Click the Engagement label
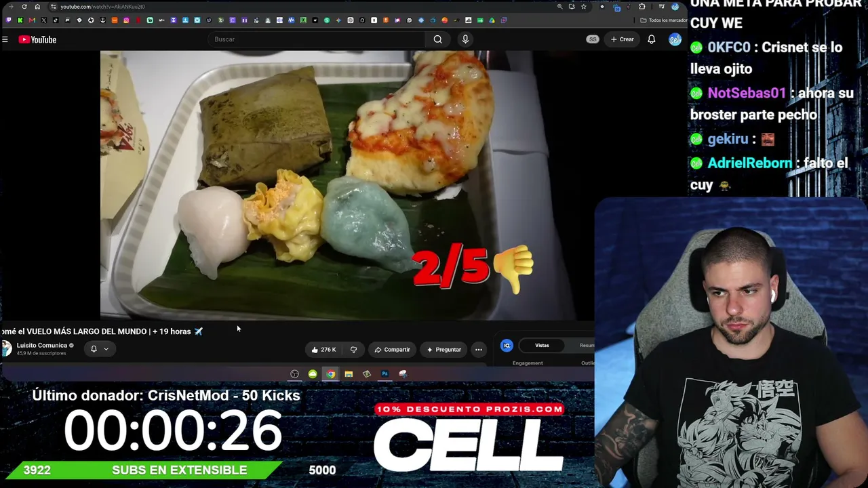This screenshot has height=488, width=868. (528, 363)
